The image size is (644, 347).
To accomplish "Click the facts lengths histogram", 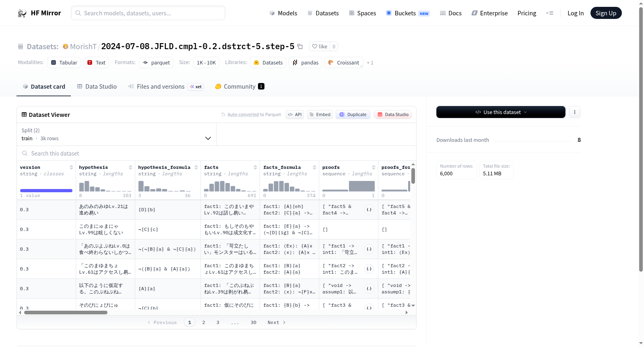I will coord(230,186).
